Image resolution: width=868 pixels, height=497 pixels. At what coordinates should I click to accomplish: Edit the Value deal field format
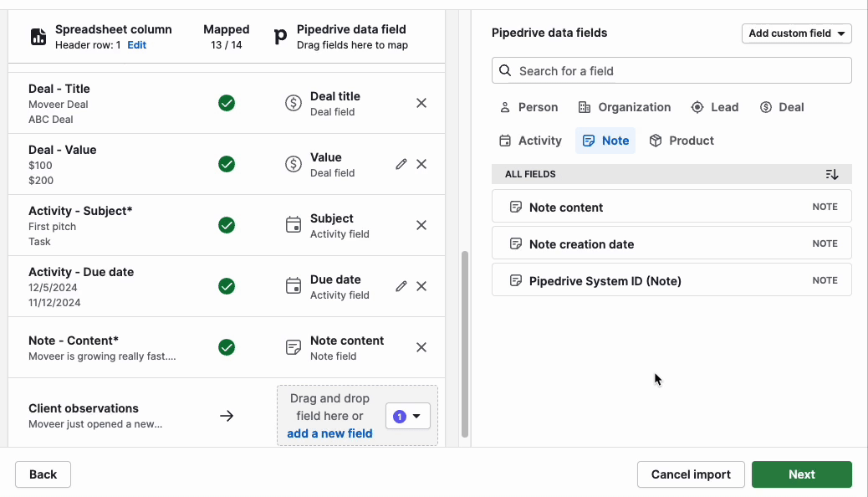[401, 164]
